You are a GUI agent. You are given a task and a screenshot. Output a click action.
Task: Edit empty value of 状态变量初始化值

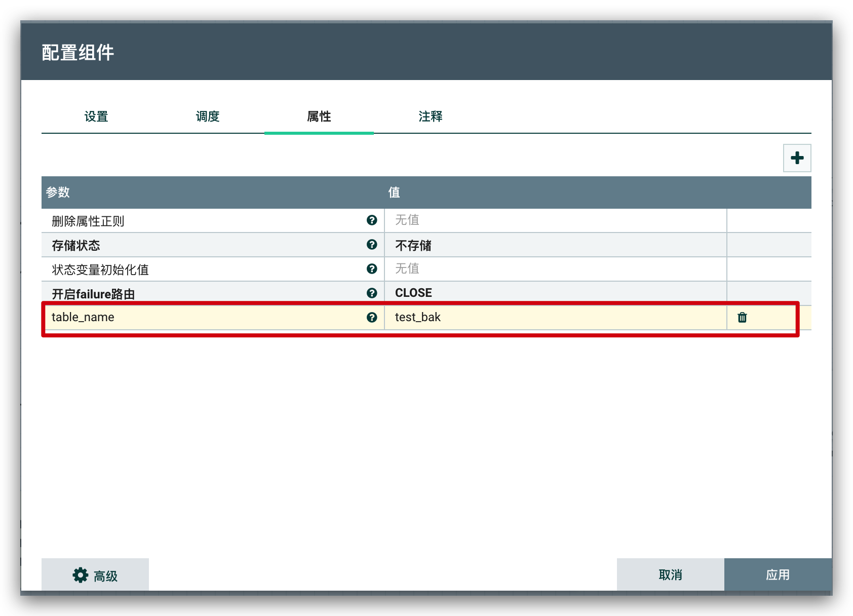555,269
